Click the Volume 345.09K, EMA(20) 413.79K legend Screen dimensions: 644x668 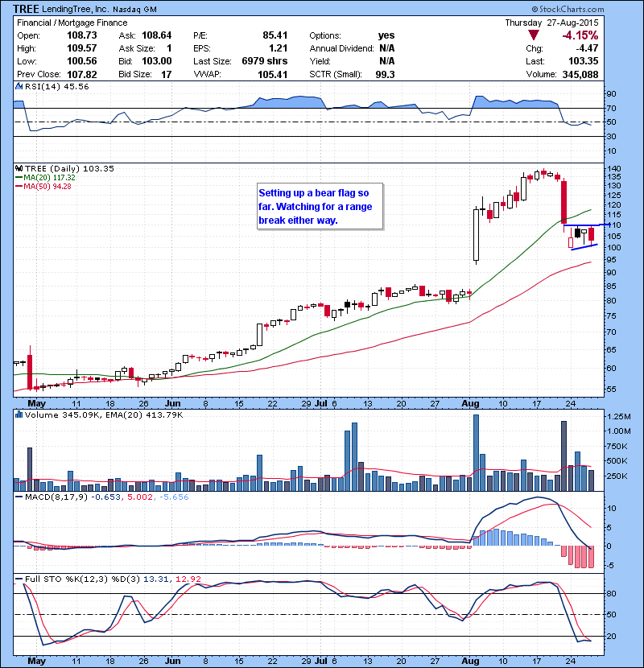tap(104, 414)
